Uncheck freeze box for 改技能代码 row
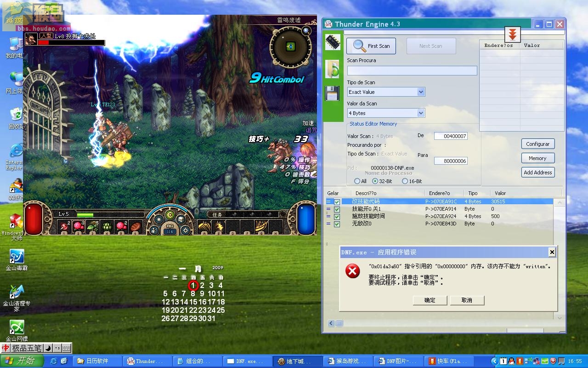Screen dimensions: 588x368 (337, 201)
